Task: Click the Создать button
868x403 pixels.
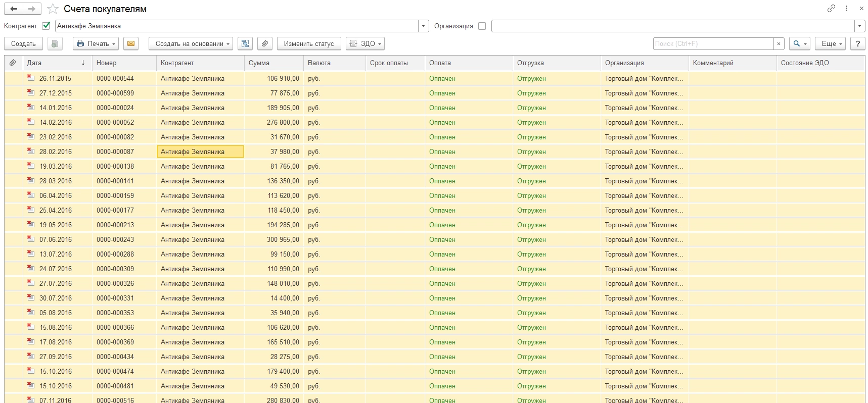Action: click(x=23, y=44)
